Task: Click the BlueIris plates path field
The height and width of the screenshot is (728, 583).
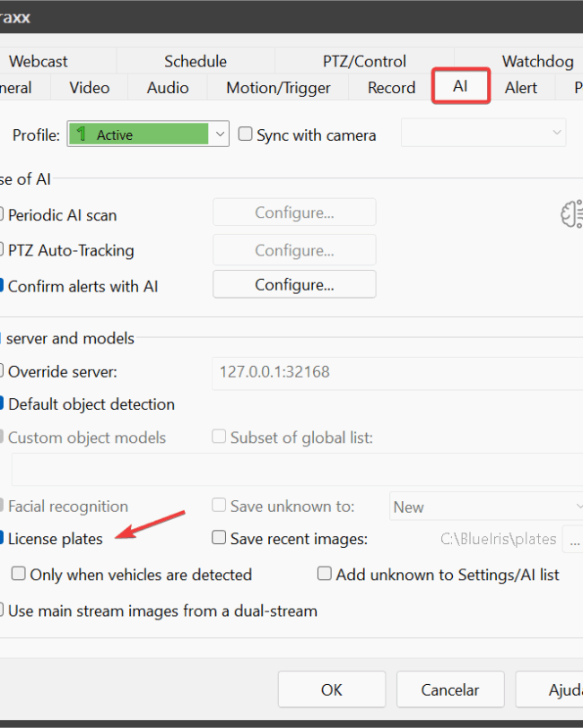Action: [x=498, y=539]
